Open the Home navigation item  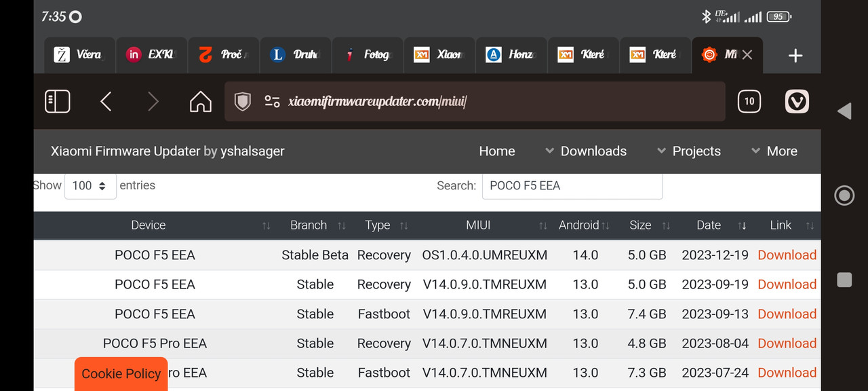coord(496,151)
